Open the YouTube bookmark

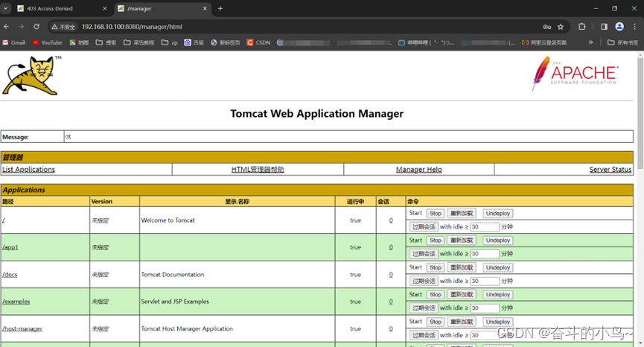click(48, 42)
